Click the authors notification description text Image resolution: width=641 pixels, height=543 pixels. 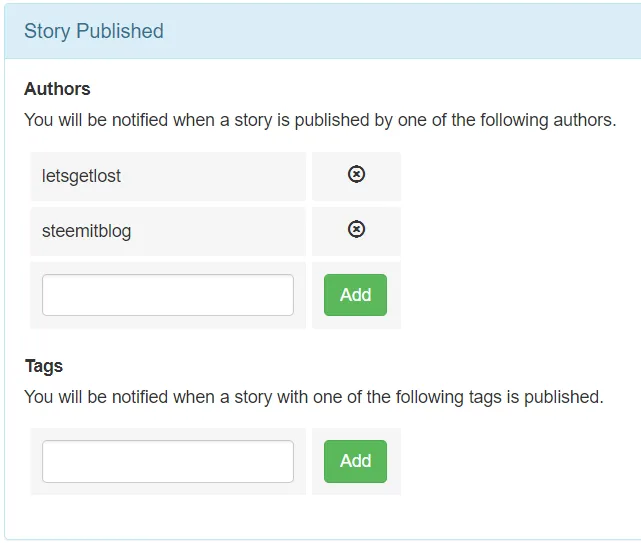point(320,120)
